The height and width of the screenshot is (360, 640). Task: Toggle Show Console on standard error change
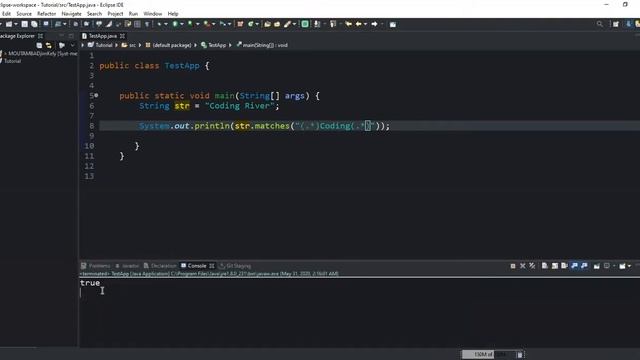584,266
